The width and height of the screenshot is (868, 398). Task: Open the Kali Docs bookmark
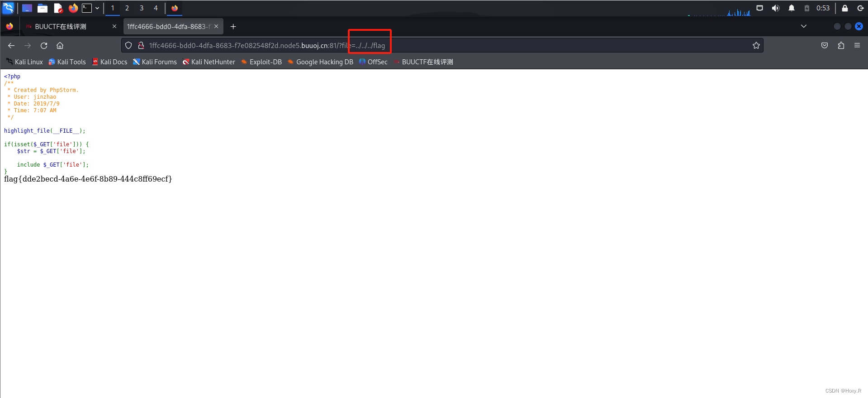[109, 62]
